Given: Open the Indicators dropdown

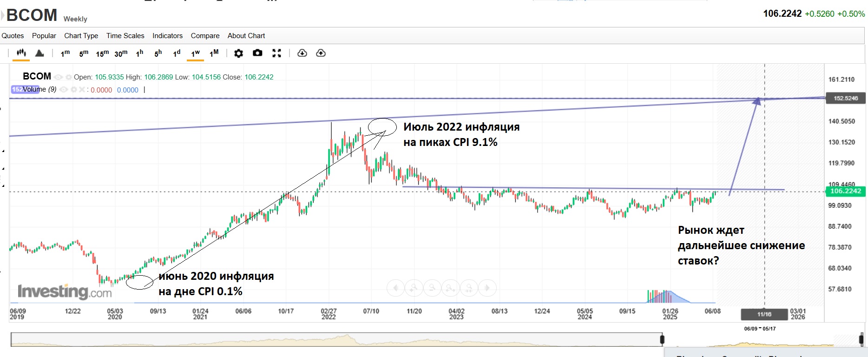Looking at the screenshot, I should pos(167,36).
